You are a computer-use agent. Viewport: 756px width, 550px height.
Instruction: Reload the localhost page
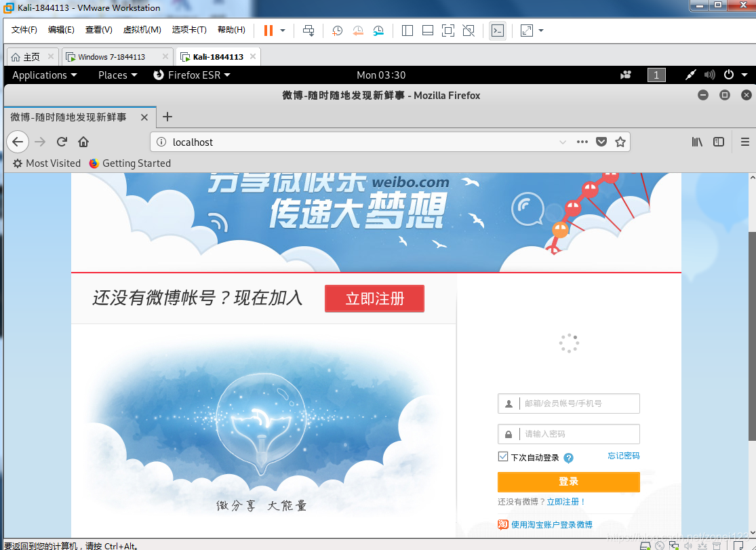tap(62, 142)
